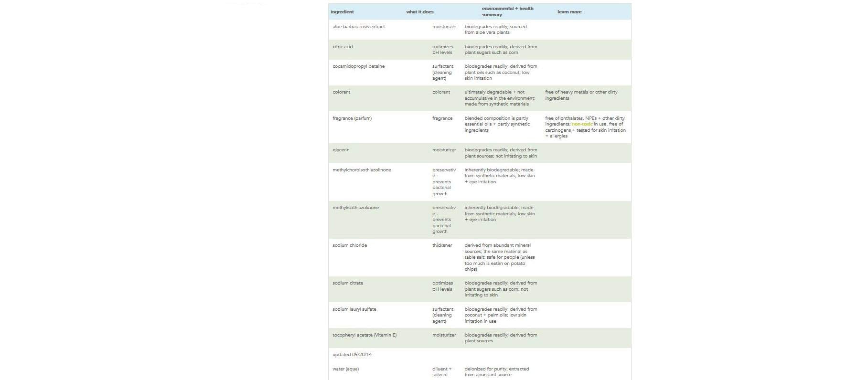Image resolution: width=868 pixels, height=380 pixels.
Task: Click the fragrance (parfum) ingredient name
Action: coord(352,118)
